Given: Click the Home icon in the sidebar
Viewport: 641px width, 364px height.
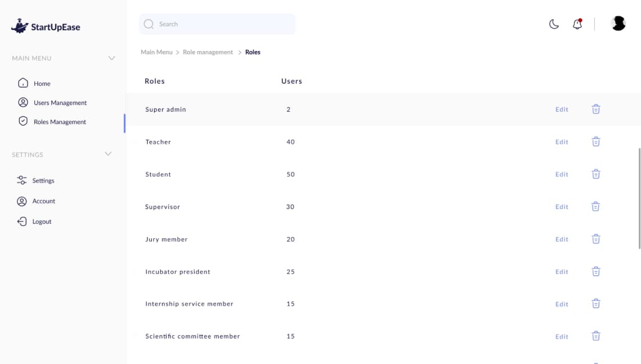Looking at the screenshot, I should 23,83.
